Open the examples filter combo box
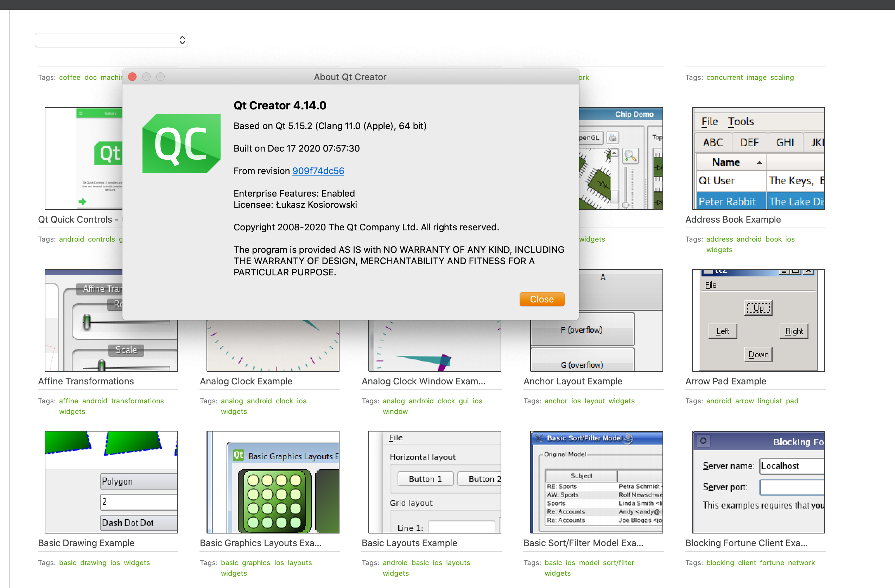 (x=111, y=40)
